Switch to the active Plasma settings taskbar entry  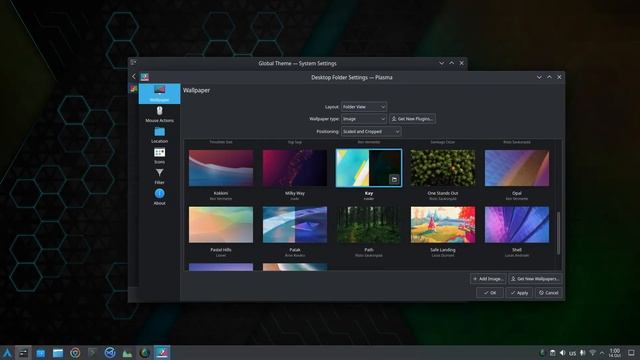click(162, 353)
